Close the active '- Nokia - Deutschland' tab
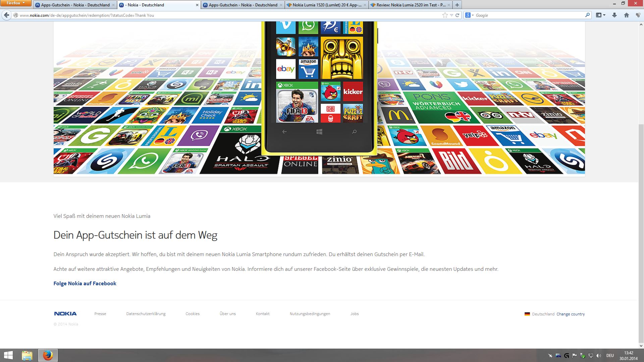 197,5
